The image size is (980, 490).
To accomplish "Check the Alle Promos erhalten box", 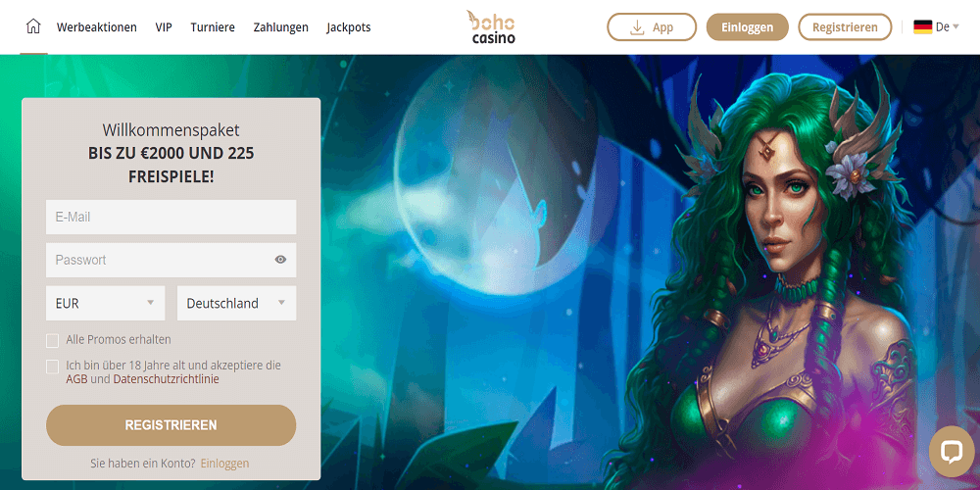I will pos(53,341).
